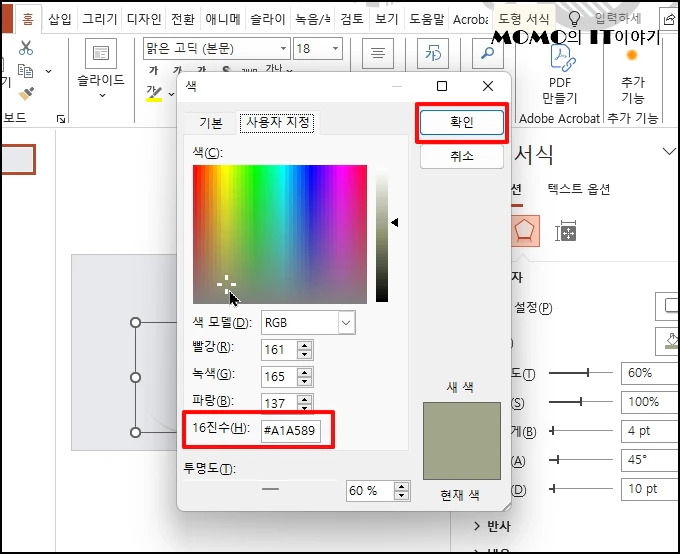Image resolution: width=680 pixels, height=554 pixels.
Task: Open the Transitions ribbon tab
Action: pos(183,19)
